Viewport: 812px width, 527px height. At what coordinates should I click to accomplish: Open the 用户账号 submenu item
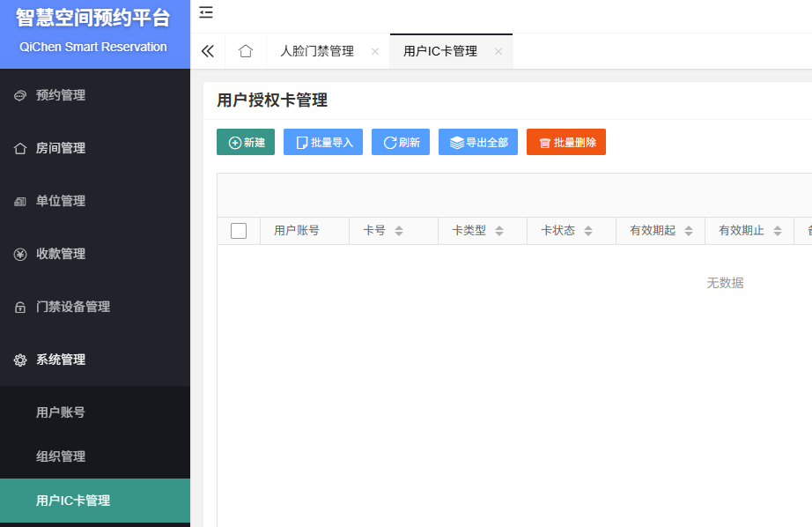pos(95,412)
